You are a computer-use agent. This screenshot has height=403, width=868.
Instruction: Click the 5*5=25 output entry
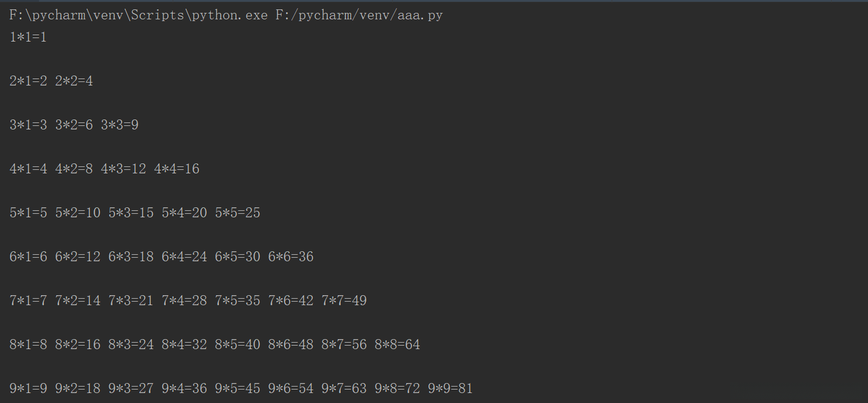pyautogui.click(x=237, y=213)
